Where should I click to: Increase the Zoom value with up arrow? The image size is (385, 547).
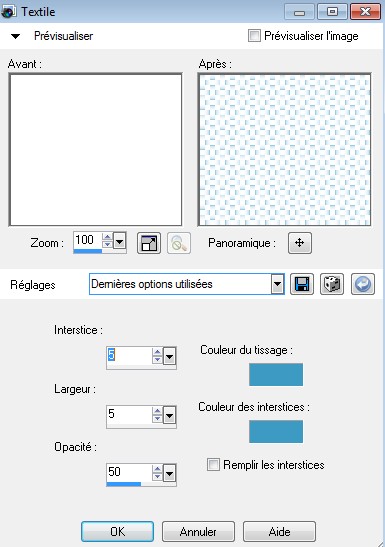tap(107, 237)
